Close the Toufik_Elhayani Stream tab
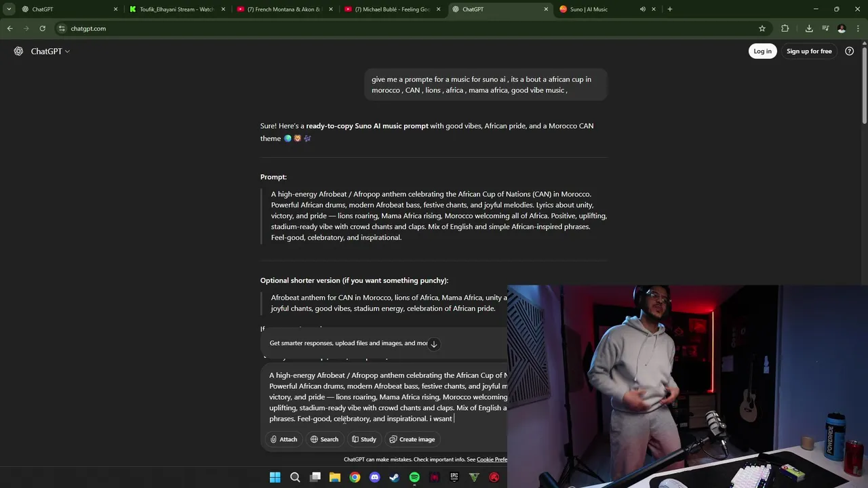 [223, 9]
